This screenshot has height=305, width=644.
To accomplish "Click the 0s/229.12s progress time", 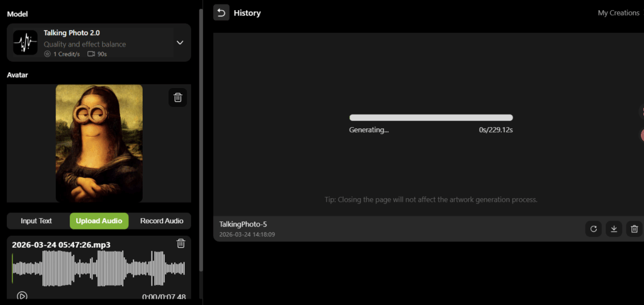I will pyautogui.click(x=496, y=130).
